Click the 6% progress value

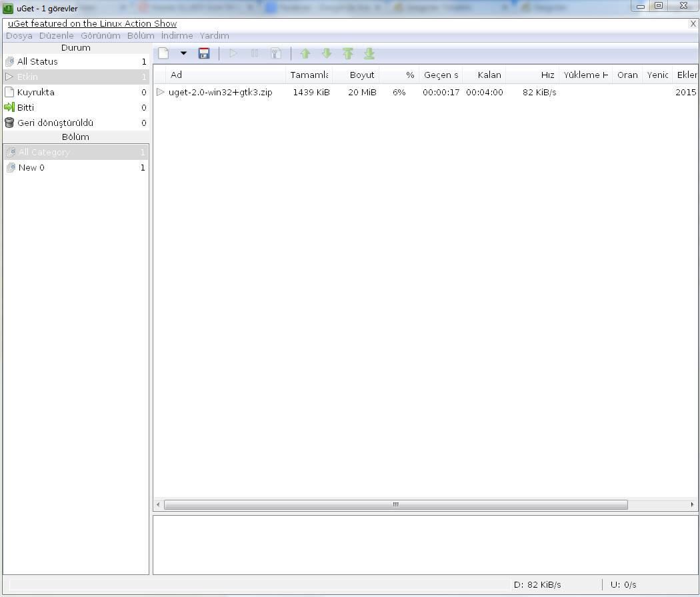coord(399,93)
